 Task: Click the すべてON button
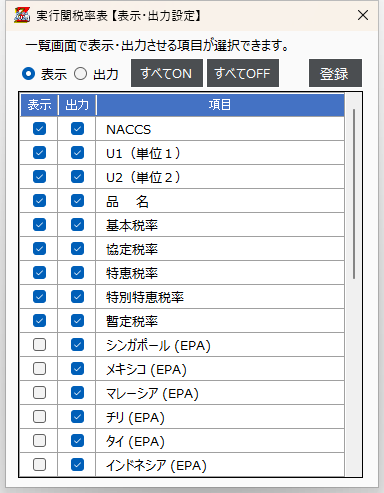(167, 73)
